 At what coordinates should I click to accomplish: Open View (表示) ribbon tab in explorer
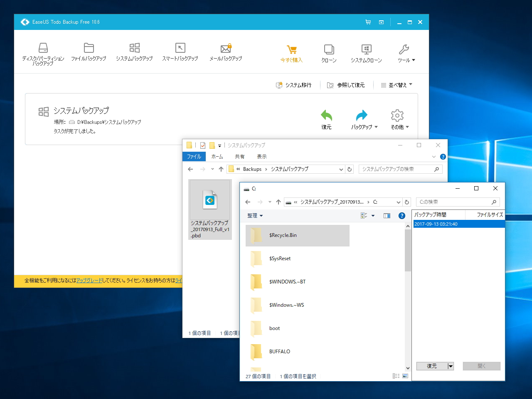(262, 157)
